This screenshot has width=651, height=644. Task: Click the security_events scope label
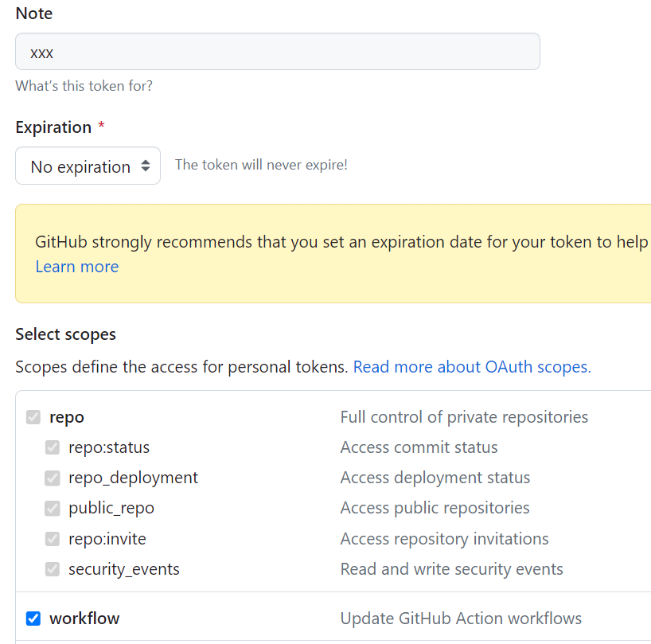(x=124, y=569)
